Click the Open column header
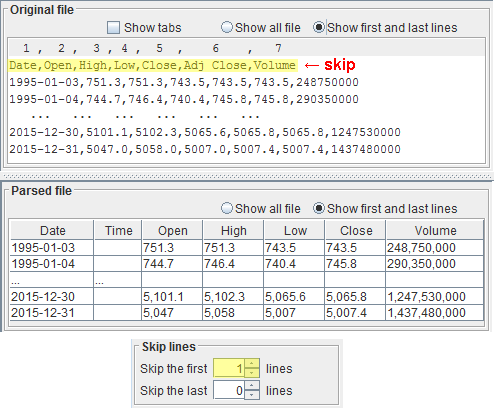 pyautogui.click(x=172, y=230)
